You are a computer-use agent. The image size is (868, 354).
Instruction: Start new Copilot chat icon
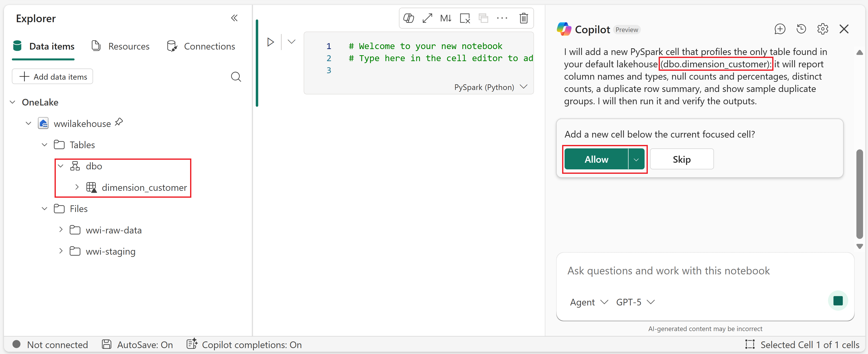(780, 29)
